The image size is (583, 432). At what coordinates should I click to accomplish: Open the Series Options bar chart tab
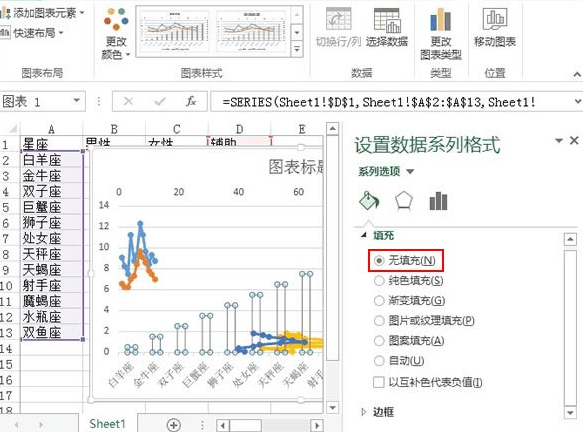[x=438, y=201]
